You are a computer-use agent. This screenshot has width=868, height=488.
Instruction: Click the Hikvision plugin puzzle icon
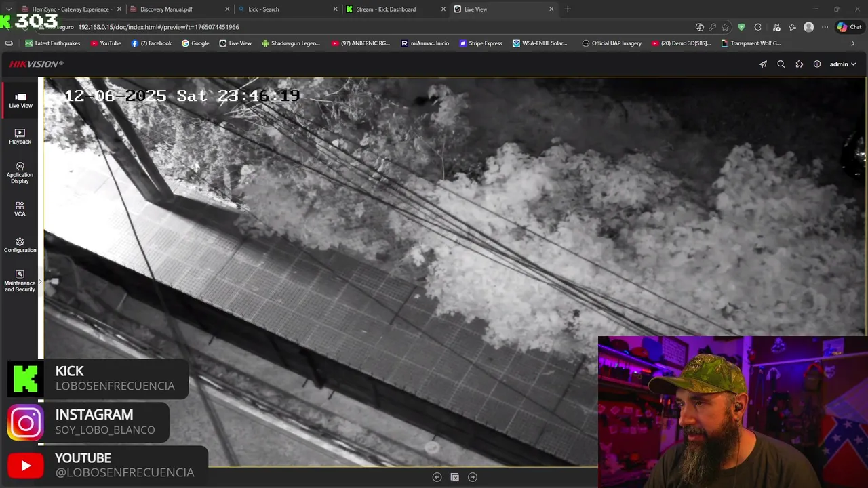(x=800, y=64)
